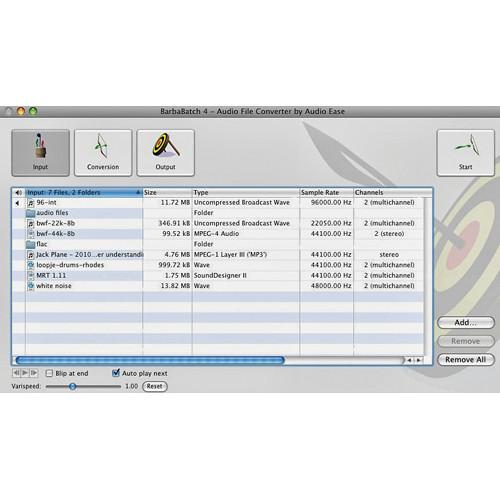Image resolution: width=500 pixels, height=500 pixels.
Task: Click the playing indicator beside 96-int
Action: coord(17,203)
